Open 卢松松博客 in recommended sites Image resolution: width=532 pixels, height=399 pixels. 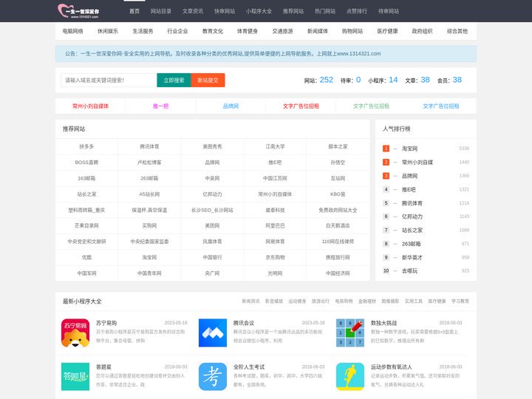pyautogui.click(x=149, y=163)
